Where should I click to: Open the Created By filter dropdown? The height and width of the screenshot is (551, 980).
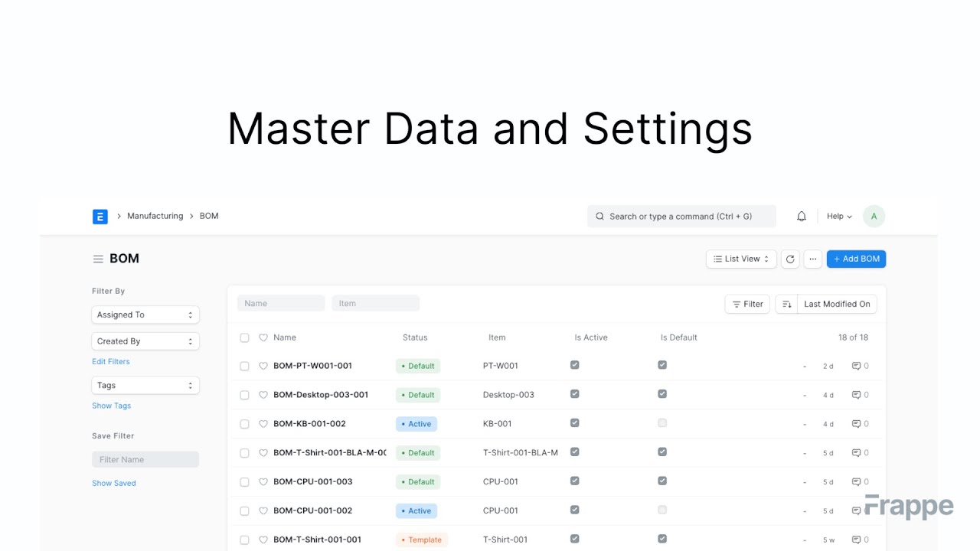coord(145,341)
